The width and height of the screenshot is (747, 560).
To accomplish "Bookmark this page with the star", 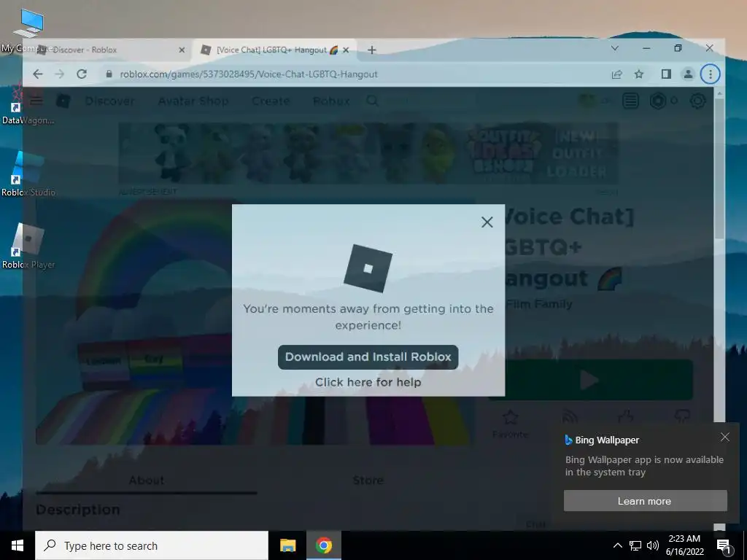I will pos(639,74).
